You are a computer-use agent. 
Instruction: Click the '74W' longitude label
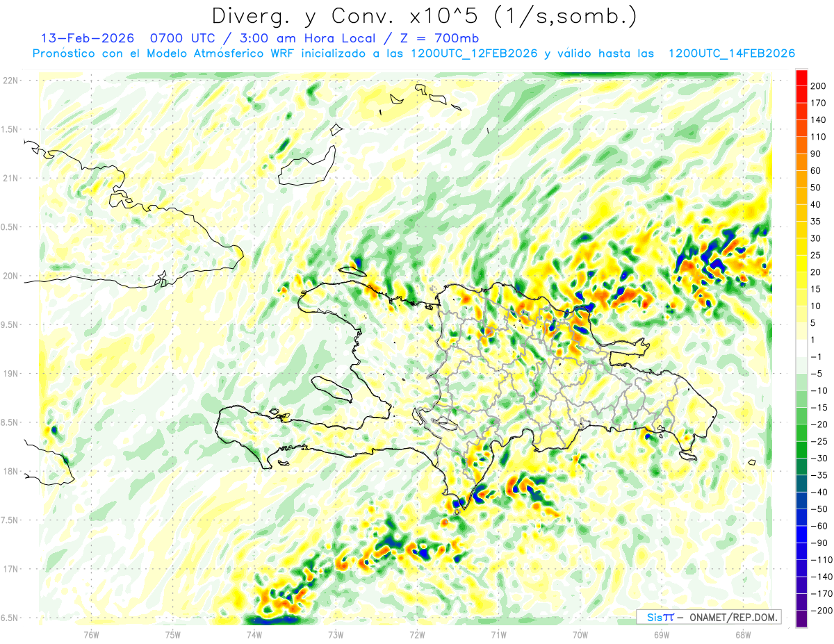point(254,634)
